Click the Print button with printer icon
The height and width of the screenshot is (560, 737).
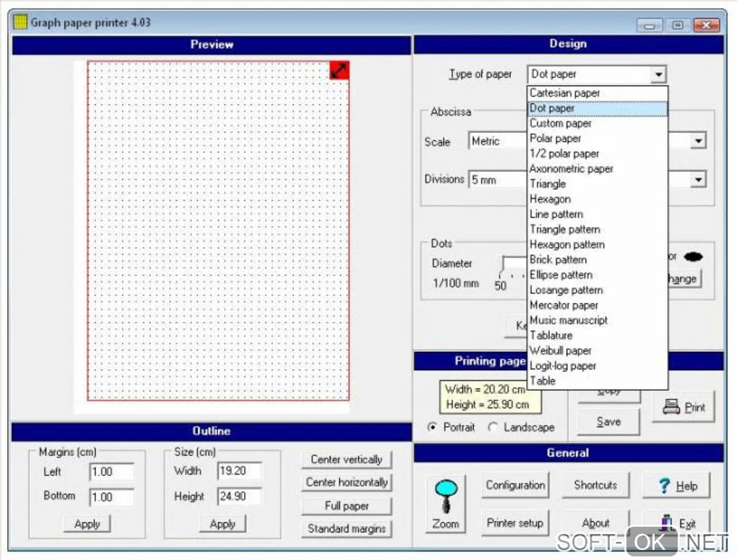[x=684, y=407]
